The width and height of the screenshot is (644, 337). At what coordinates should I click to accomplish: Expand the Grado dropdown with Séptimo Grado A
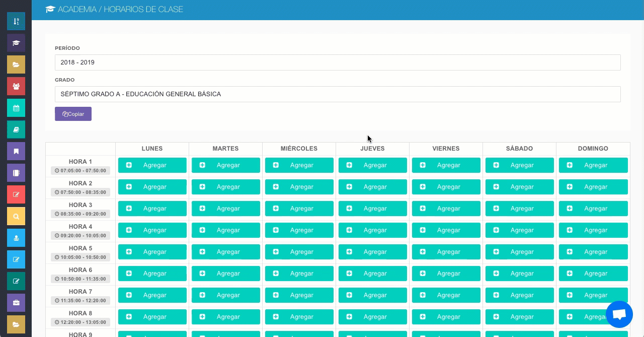(x=337, y=94)
